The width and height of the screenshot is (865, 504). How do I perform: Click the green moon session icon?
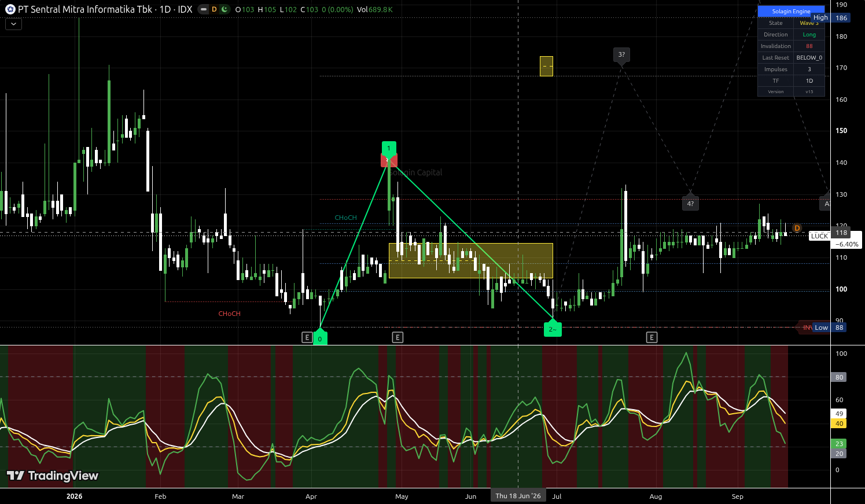point(224,9)
